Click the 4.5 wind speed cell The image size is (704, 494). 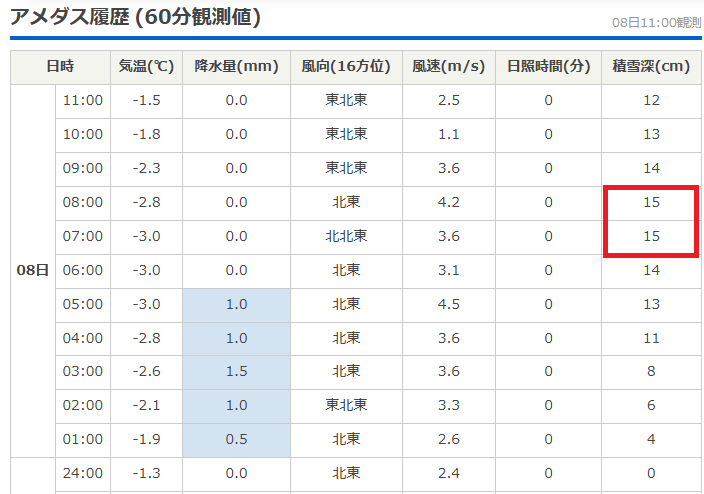tap(448, 304)
